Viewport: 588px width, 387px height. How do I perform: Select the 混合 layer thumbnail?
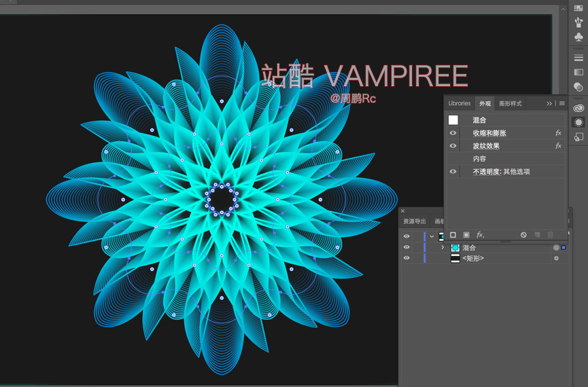(x=455, y=247)
